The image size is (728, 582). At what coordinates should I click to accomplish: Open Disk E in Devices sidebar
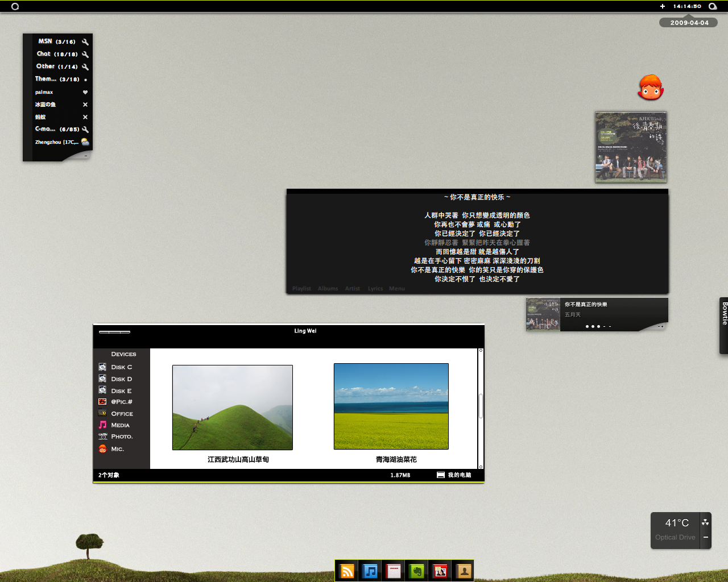click(115, 391)
